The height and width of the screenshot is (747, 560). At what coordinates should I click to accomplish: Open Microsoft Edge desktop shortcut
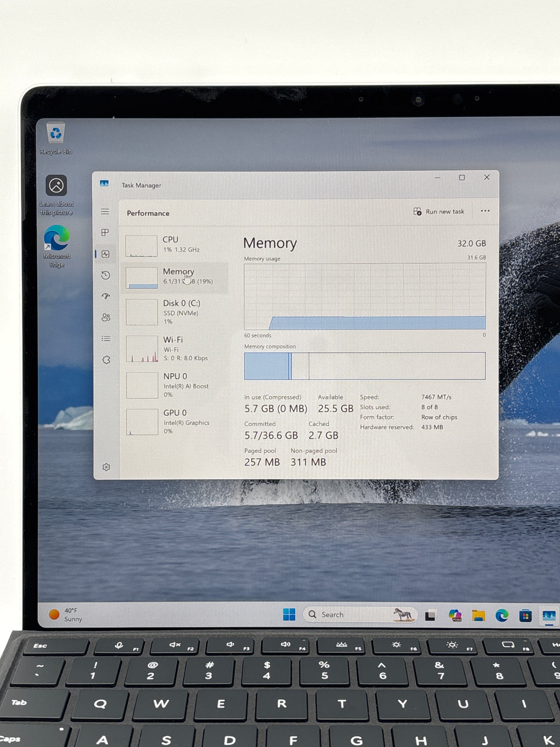click(x=57, y=247)
